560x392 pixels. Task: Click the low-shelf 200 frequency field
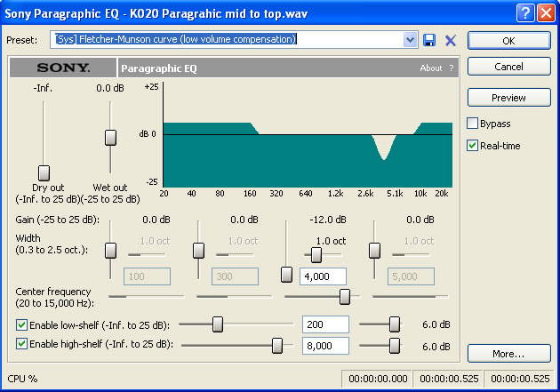tap(325, 324)
